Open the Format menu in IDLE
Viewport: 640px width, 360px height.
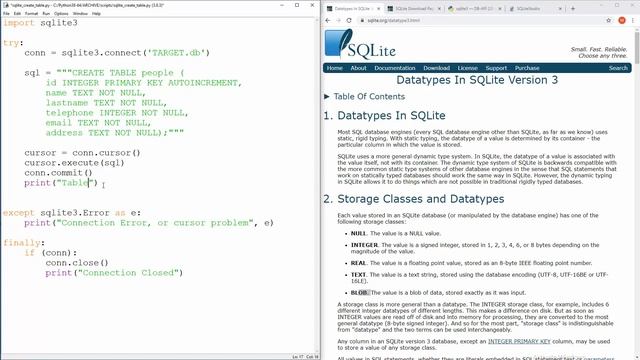coord(31,13)
